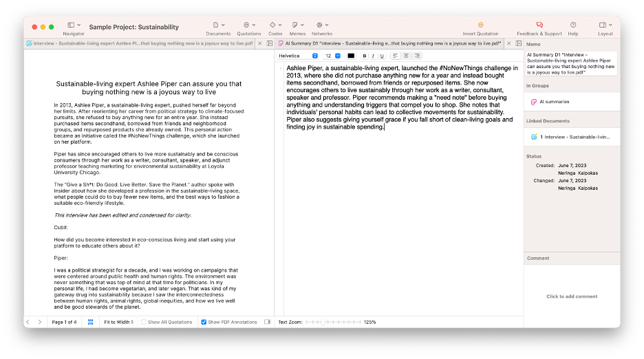Image resolution: width=644 pixels, height=359 pixels.
Task: Open the Helvetica font dropdown
Action: (x=298, y=56)
